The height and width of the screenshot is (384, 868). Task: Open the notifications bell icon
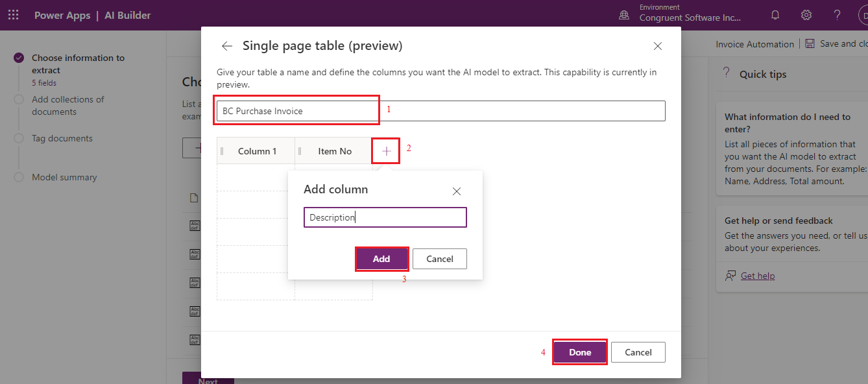pos(775,15)
